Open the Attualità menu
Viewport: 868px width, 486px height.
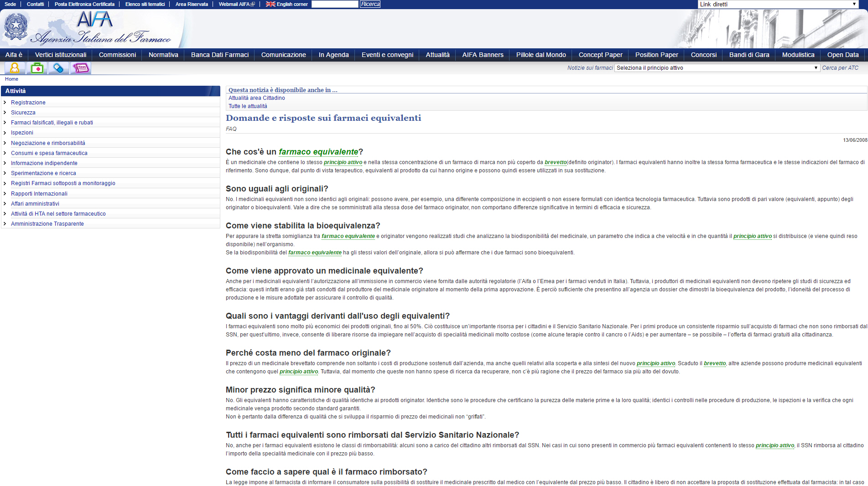(437, 55)
